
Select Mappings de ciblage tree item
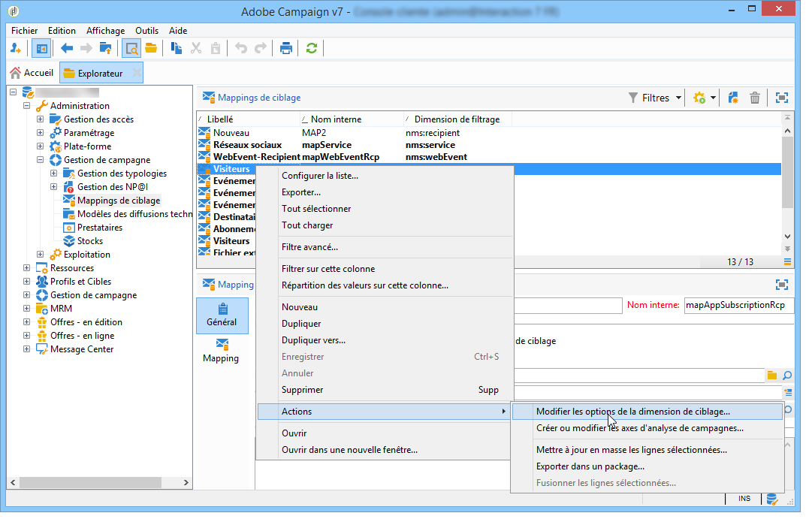[x=119, y=201]
